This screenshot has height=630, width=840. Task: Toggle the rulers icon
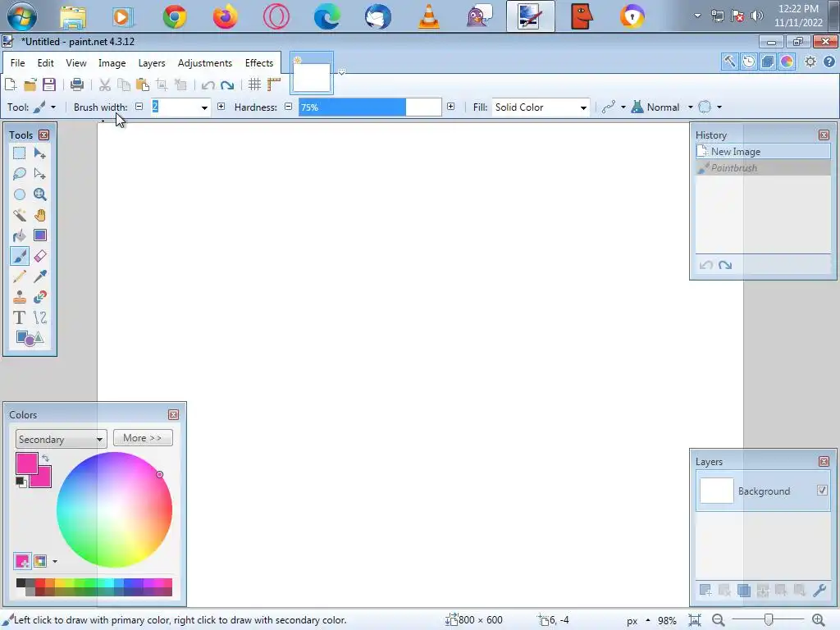(x=274, y=84)
